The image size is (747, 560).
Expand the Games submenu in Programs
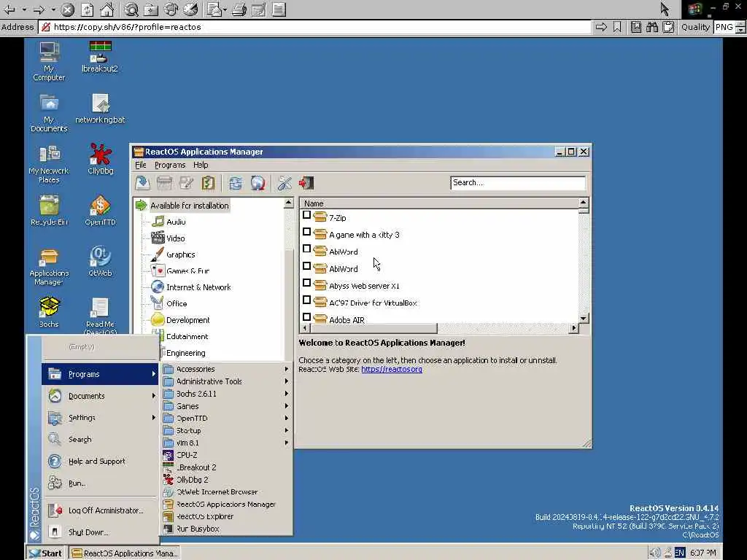[x=226, y=406]
